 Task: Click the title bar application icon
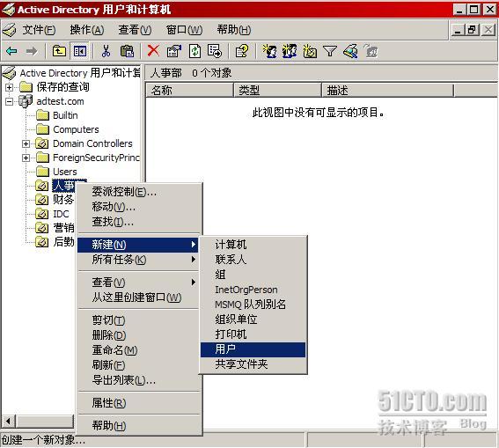point(8,10)
